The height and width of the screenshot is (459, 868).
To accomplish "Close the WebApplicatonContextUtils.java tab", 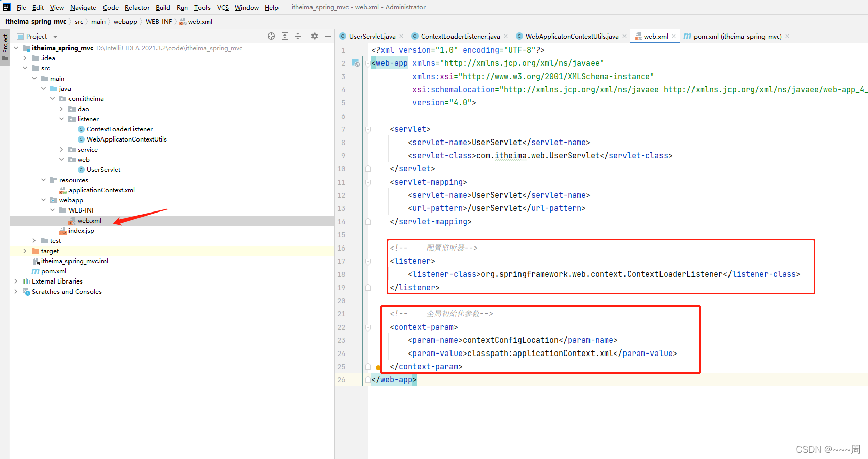I will pos(624,36).
